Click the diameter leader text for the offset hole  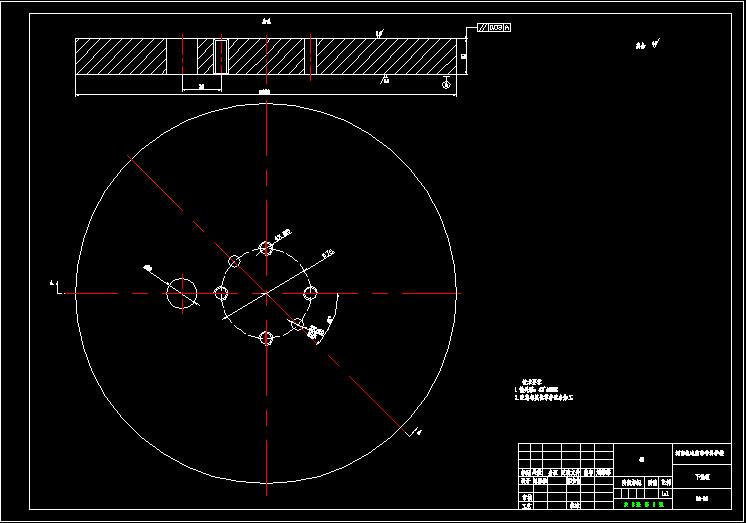(x=147, y=269)
